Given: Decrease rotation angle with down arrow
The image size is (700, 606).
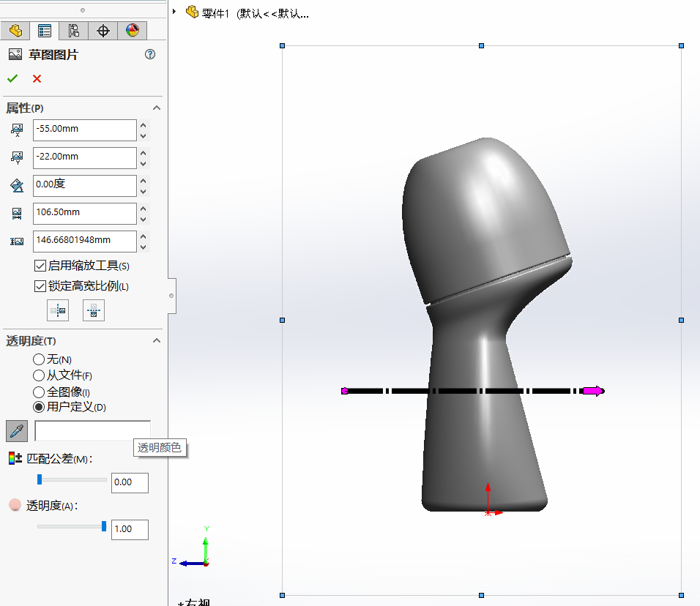Looking at the screenshot, I should pos(144,192).
